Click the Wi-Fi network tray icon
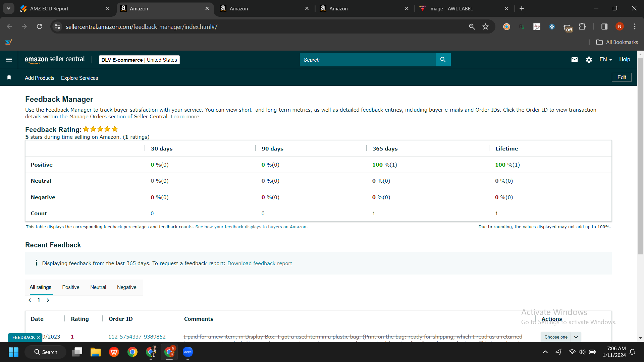The height and width of the screenshot is (362, 644). click(x=572, y=352)
